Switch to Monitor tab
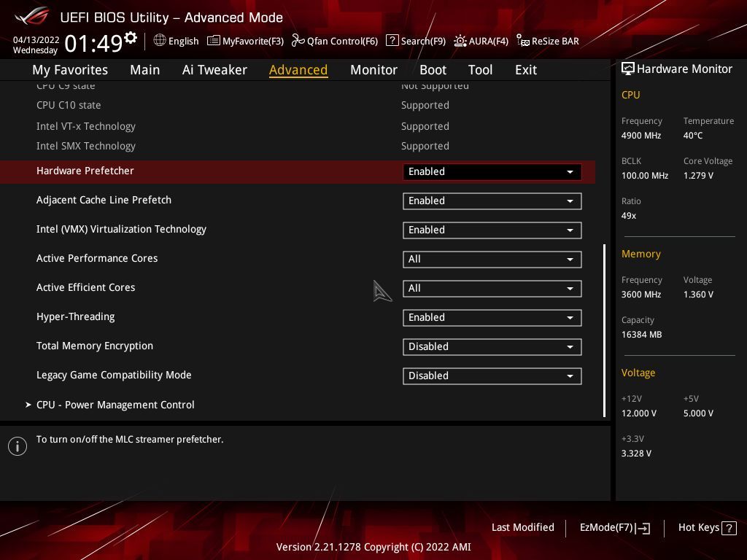 pyautogui.click(x=373, y=70)
